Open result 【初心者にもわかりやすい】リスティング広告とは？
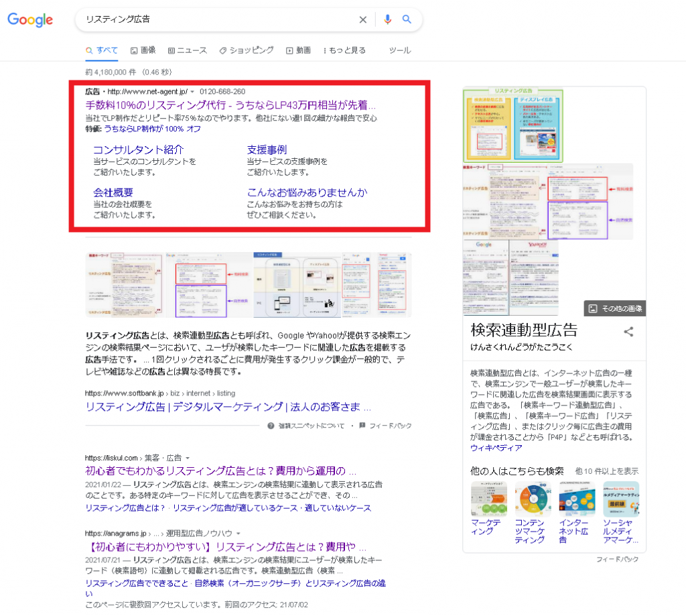 pyautogui.click(x=226, y=547)
